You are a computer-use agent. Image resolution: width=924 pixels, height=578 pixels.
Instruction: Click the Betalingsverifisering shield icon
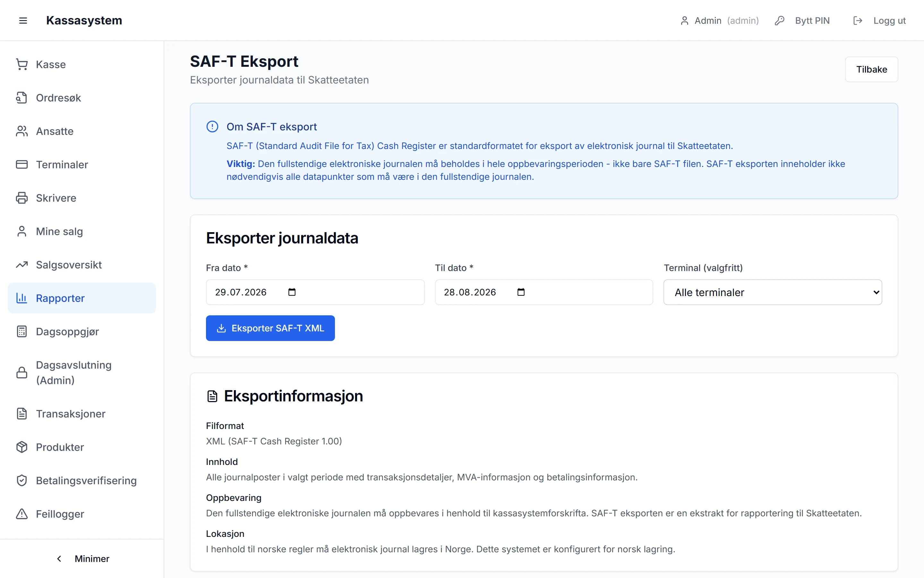click(22, 480)
